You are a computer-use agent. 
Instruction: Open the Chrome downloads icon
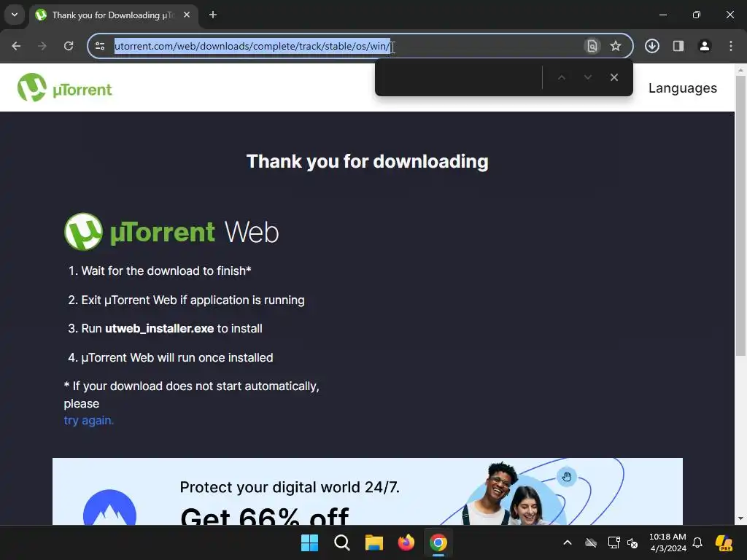[x=651, y=46]
